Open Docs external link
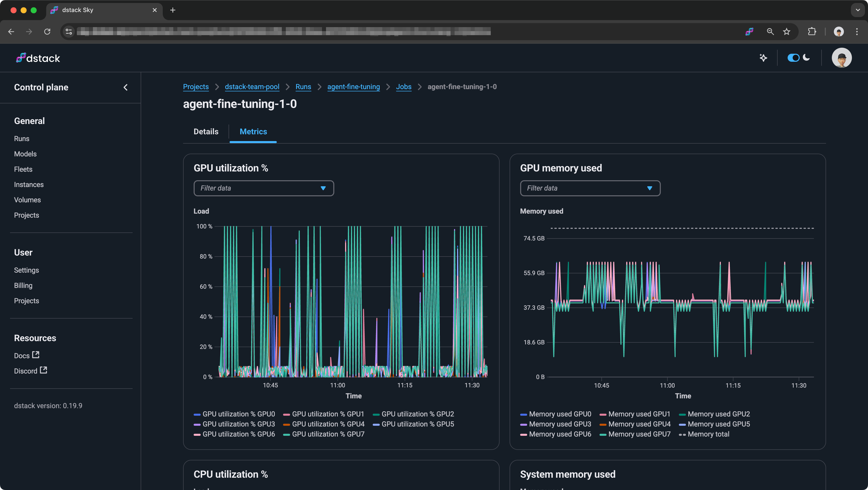The height and width of the screenshot is (490, 868). pyautogui.click(x=27, y=355)
